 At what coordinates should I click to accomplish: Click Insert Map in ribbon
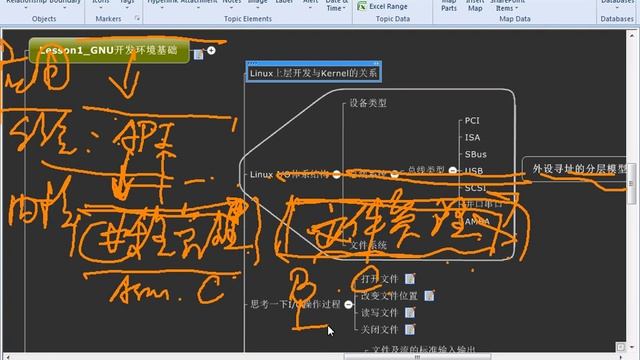pos(475,6)
